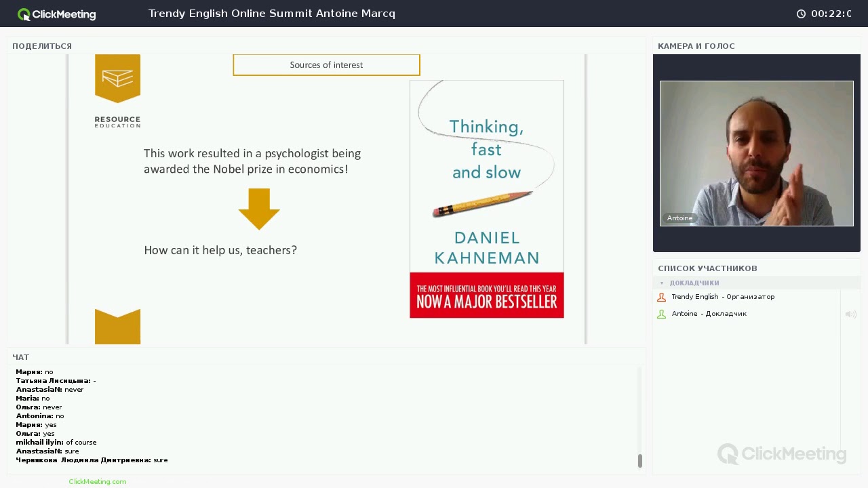Click the Resource Education logo on the slide

117,91
